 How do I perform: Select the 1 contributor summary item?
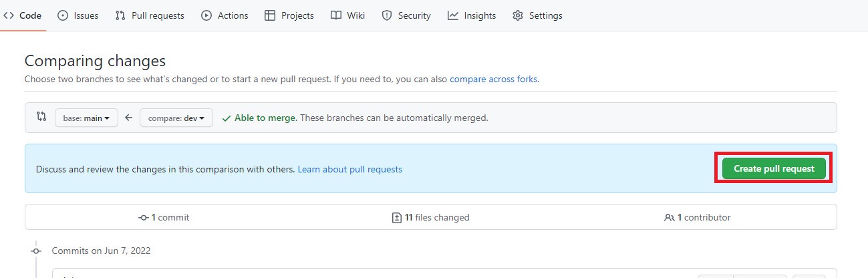coord(698,217)
